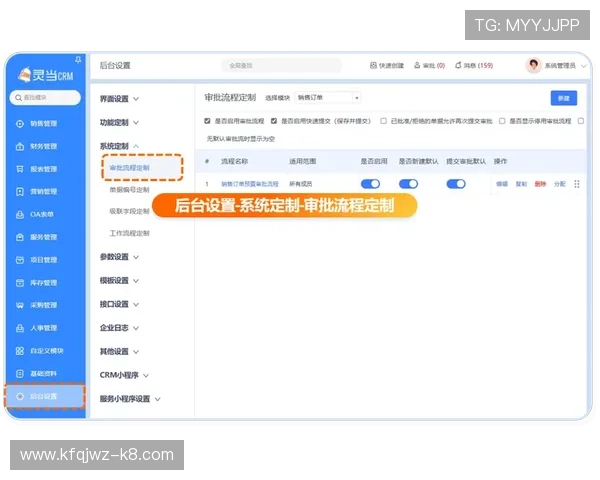Toggle 是否启用快速提交 checkbox
The width and height of the screenshot is (600, 480).
point(274,121)
